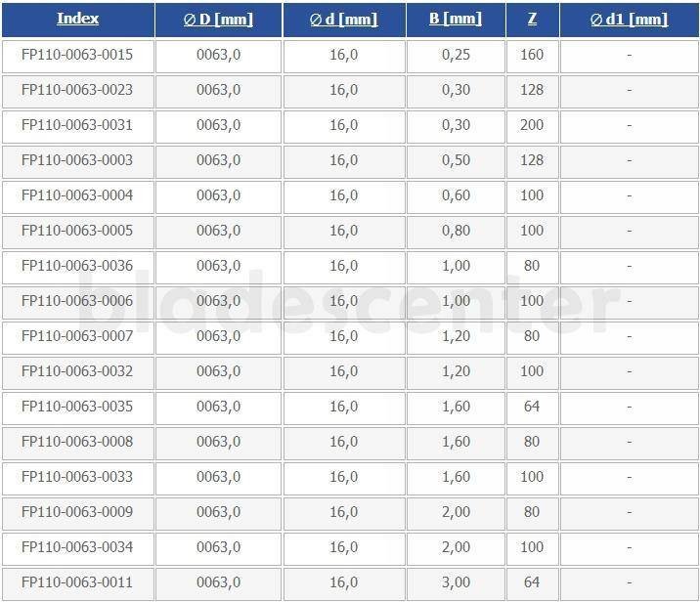The height and width of the screenshot is (602, 700).
Task: Select index FP110-0063-0035
Action: pyautogui.click(x=77, y=407)
